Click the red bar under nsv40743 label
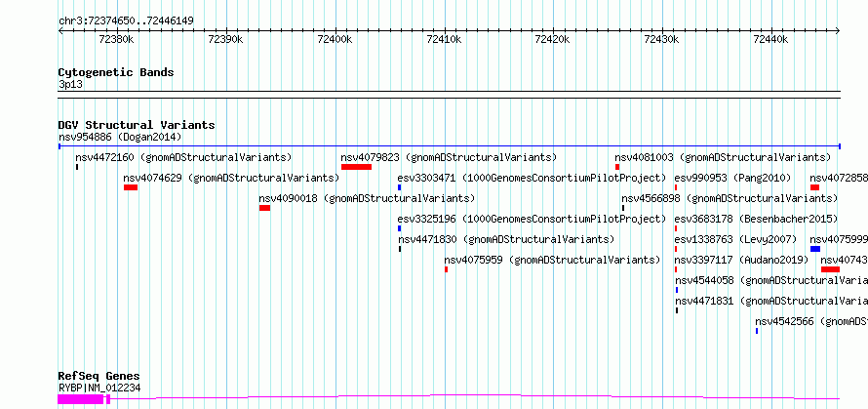 (830, 269)
